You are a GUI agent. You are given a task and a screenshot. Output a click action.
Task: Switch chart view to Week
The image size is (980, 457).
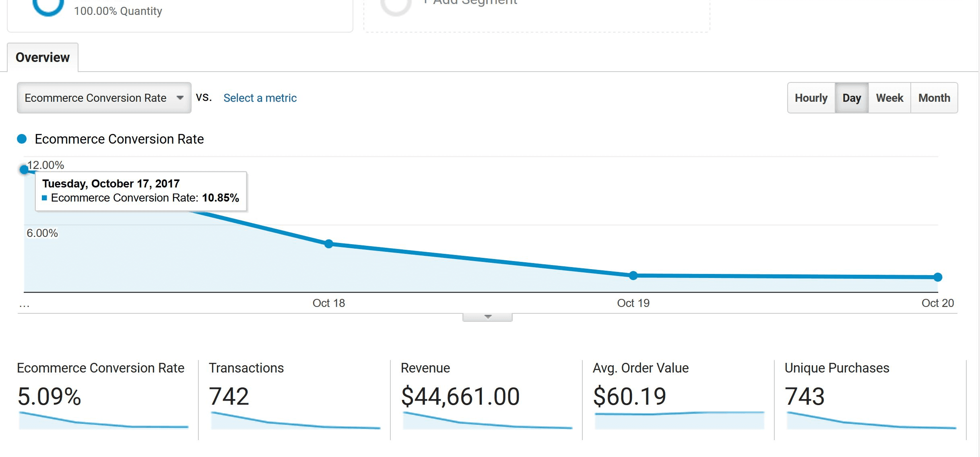(x=889, y=98)
